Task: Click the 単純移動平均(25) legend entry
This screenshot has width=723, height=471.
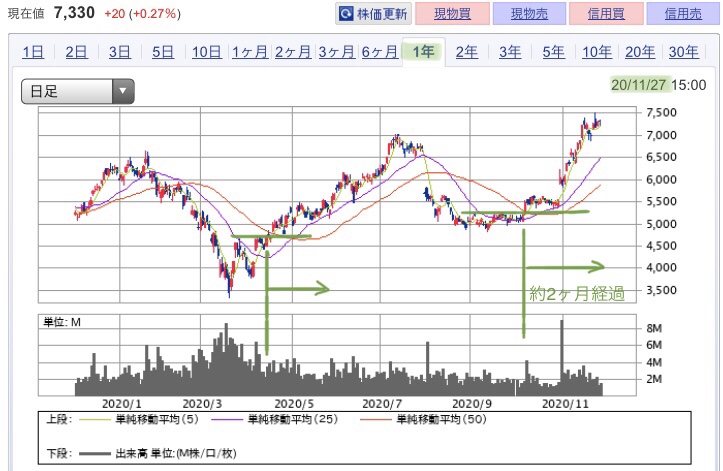Action: 275,419
